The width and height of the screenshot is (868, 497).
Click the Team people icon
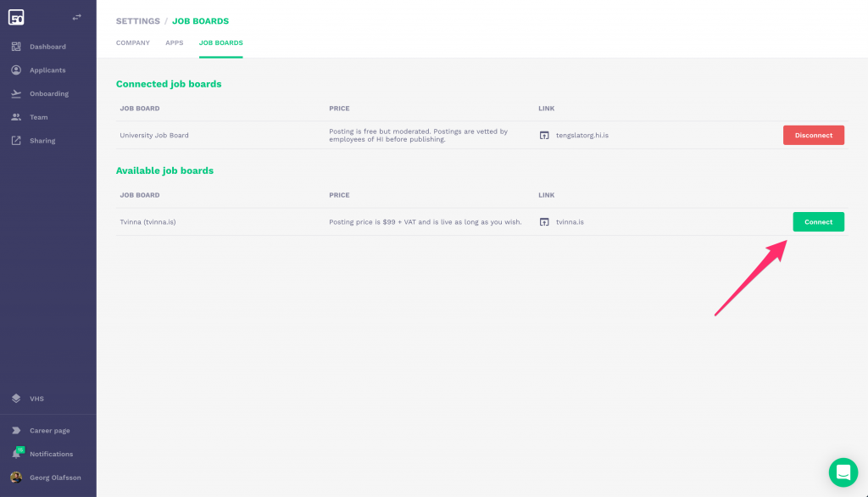point(16,117)
